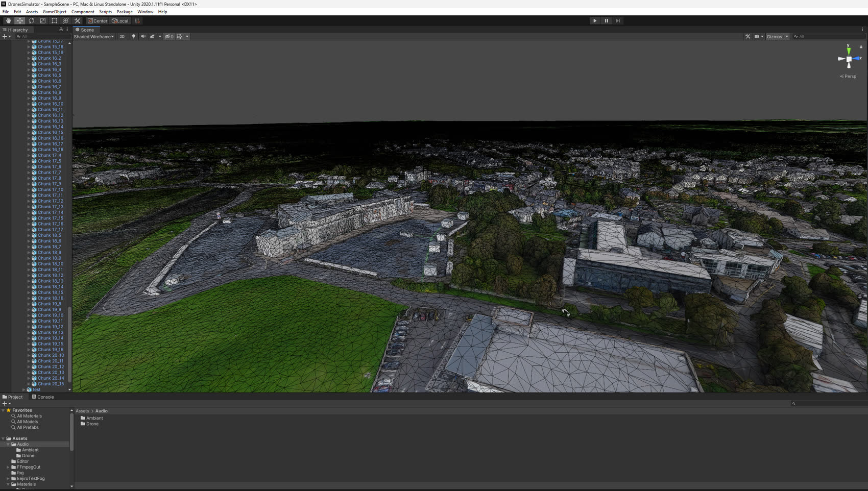Select kejiroTestFog folder

(x=31, y=479)
